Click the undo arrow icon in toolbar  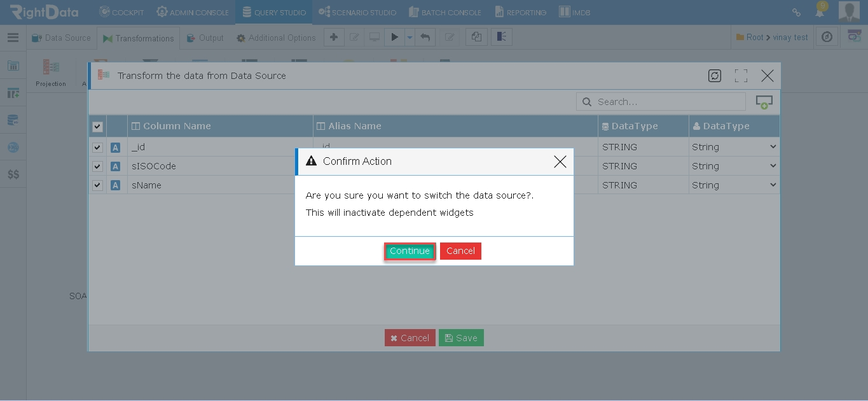(x=425, y=38)
